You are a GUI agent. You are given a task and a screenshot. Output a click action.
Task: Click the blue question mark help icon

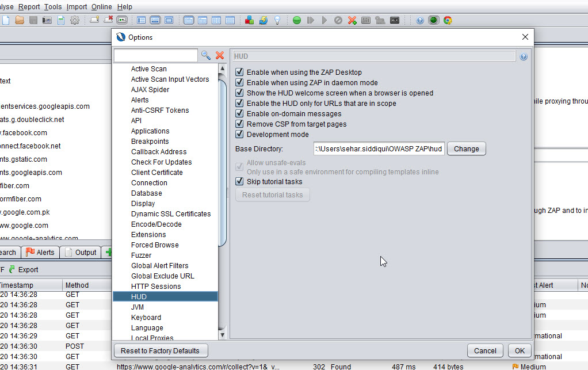coord(419,20)
